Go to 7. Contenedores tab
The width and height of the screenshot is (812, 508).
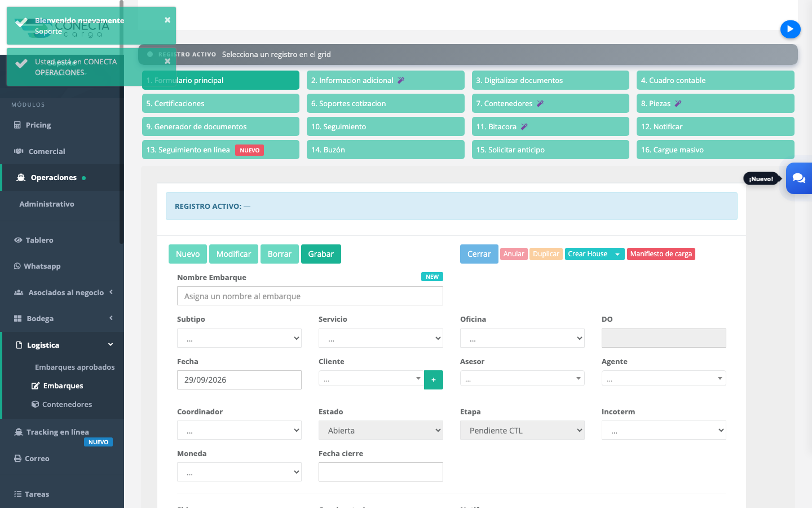550,103
